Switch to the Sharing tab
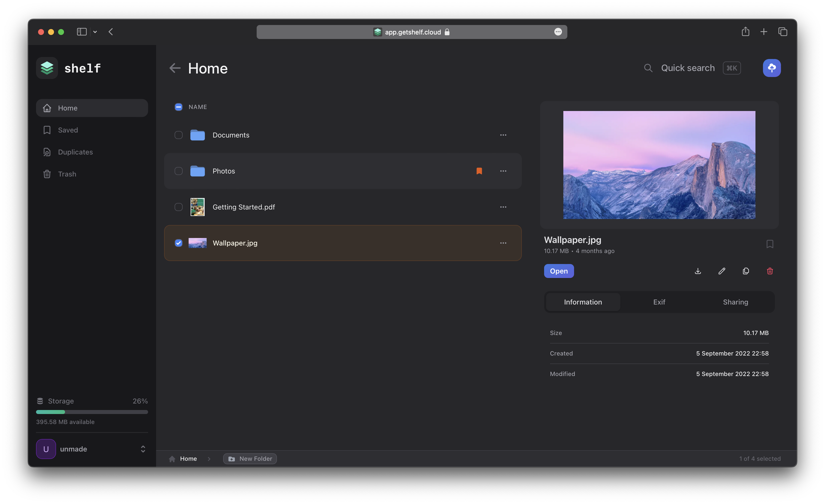This screenshot has width=825, height=504. (735, 301)
